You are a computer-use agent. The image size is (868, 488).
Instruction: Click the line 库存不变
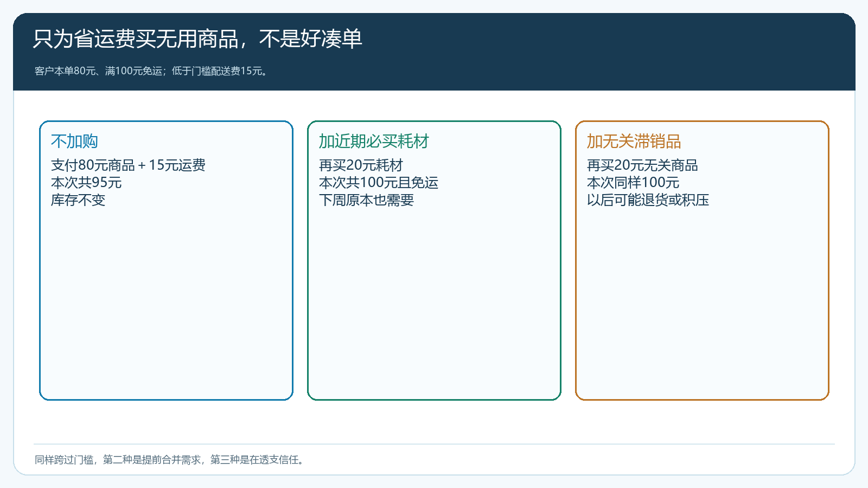pos(78,200)
